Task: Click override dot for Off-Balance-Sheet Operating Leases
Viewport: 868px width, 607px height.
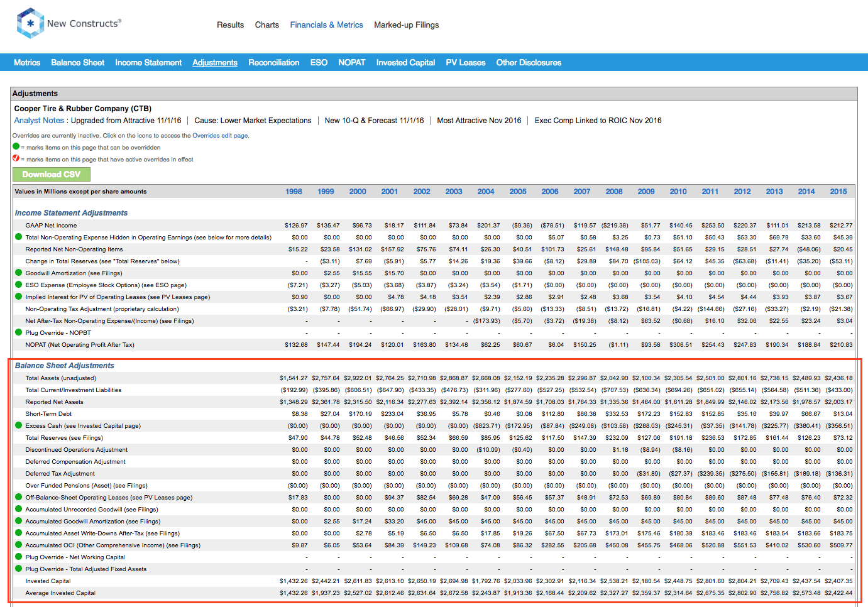Action: (18, 497)
